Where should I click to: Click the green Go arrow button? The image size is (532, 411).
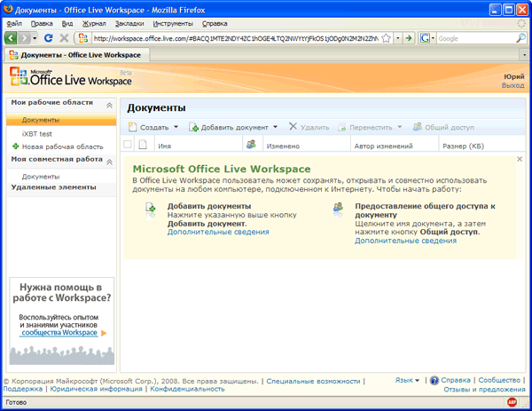point(409,38)
